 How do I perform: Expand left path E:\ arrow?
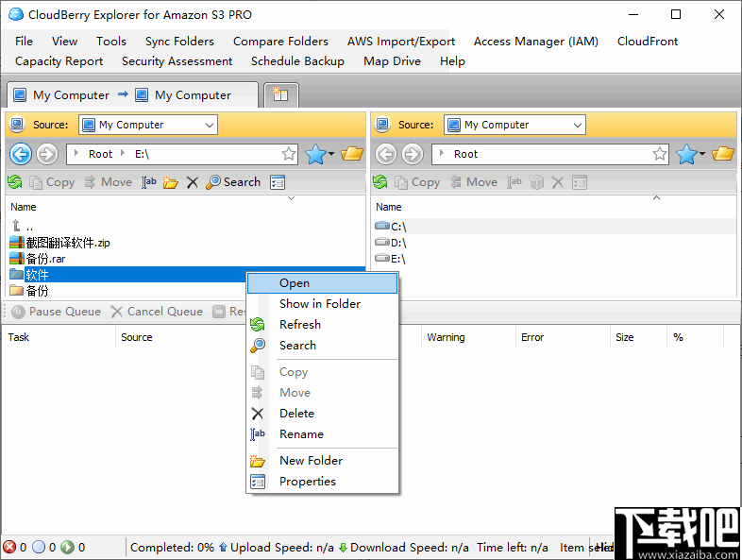[123, 153]
